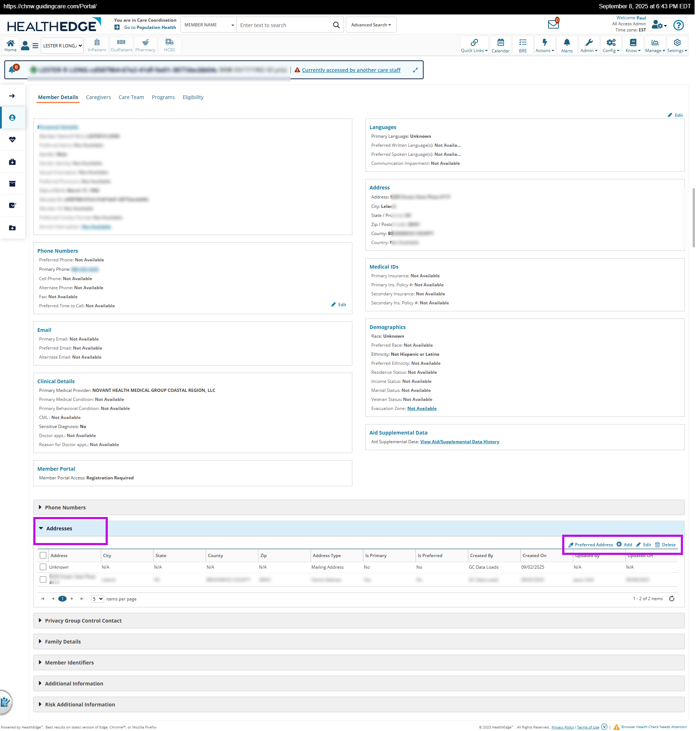700x731 pixels.
Task: Open the heart health sidebar icon
Action: tap(12, 140)
